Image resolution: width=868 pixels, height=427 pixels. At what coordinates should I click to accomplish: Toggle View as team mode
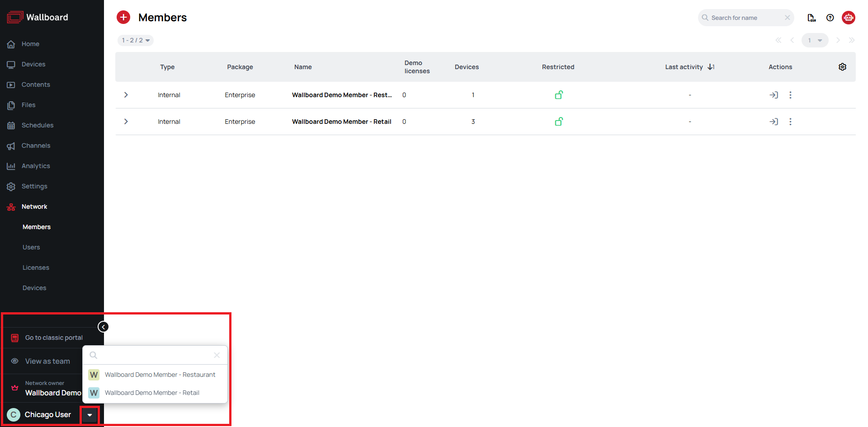[47, 361]
